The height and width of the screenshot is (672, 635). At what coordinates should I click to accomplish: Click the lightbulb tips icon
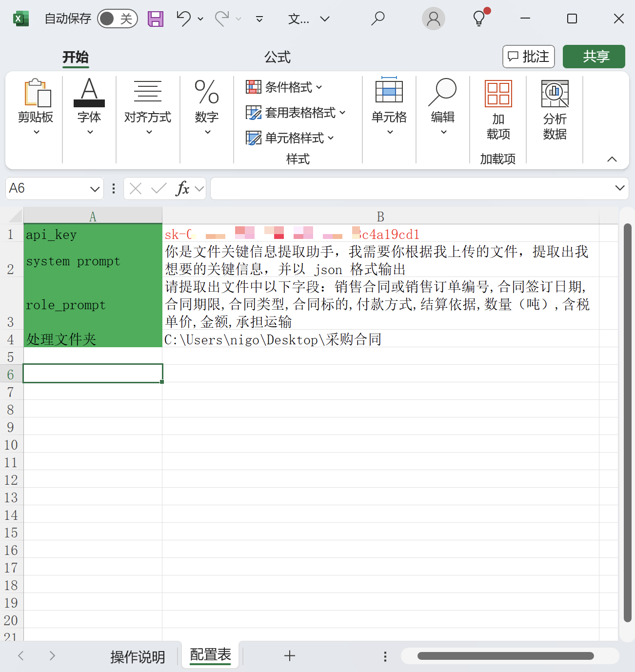(480, 18)
